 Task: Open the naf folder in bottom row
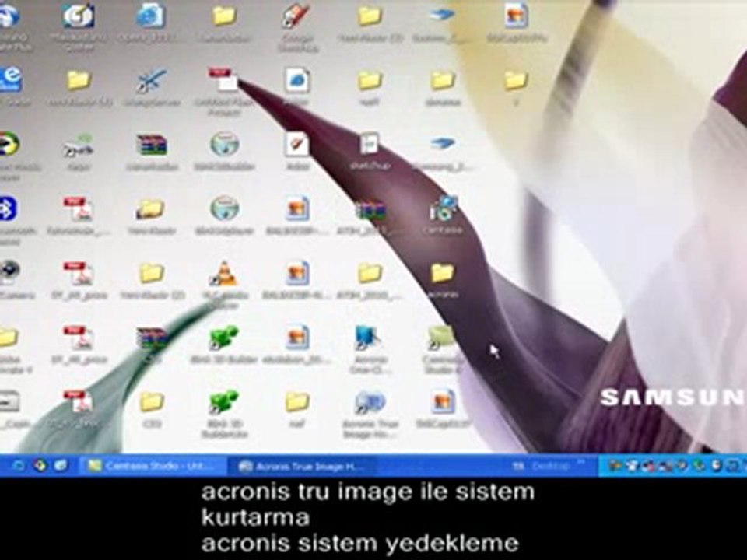296,402
